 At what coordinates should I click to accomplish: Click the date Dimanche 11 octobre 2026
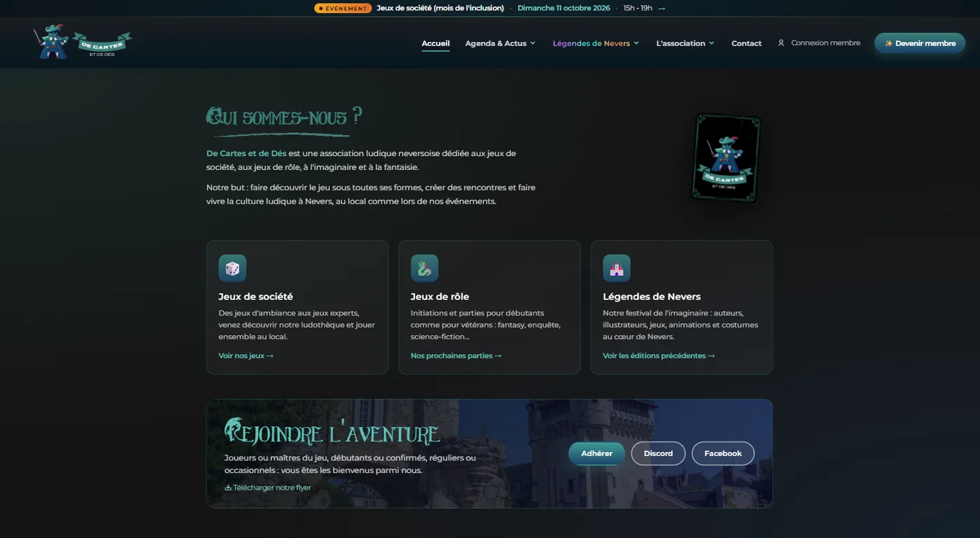click(x=563, y=8)
